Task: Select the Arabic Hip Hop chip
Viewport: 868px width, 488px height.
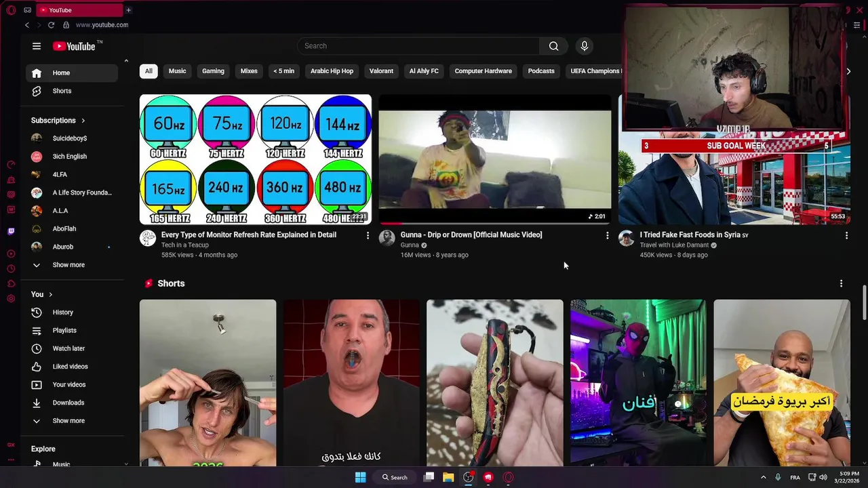Action: 332,71
